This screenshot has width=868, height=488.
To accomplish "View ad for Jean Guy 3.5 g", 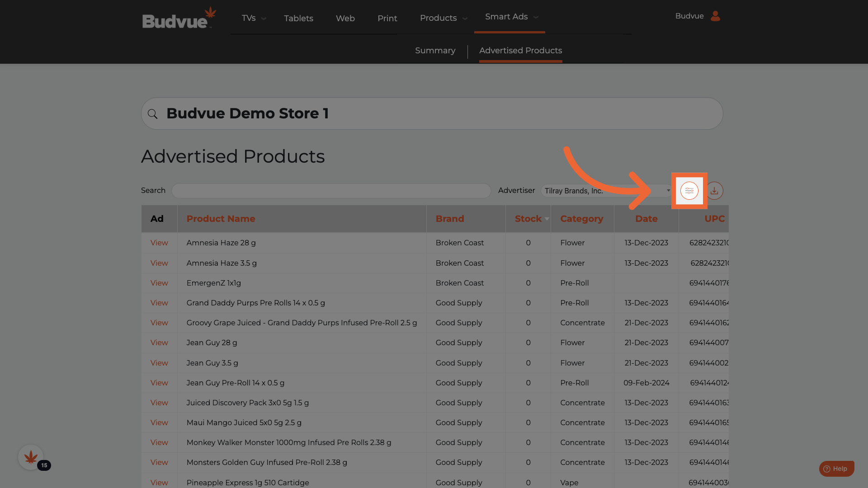I will 159,363.
